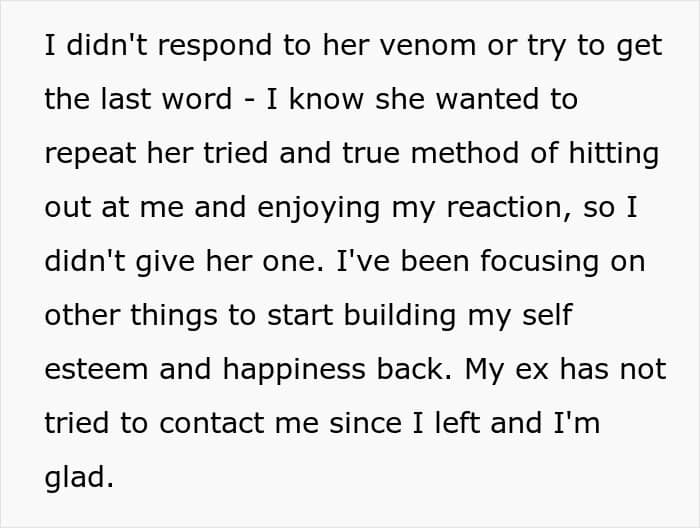Click the final word "glad"
700x528 pixels.
click(x=79, y=478)
